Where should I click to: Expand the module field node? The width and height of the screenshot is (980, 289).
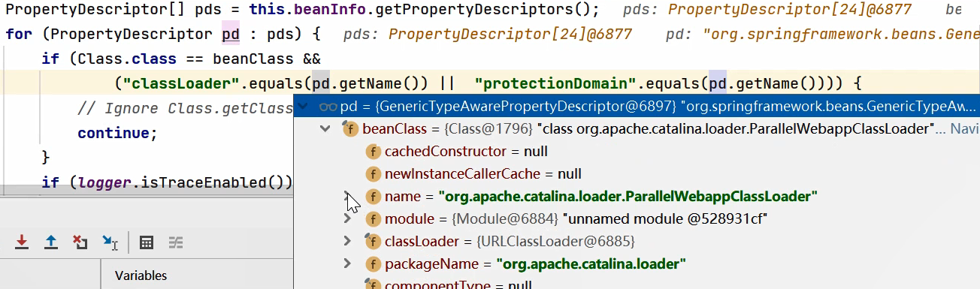(347, 219)
